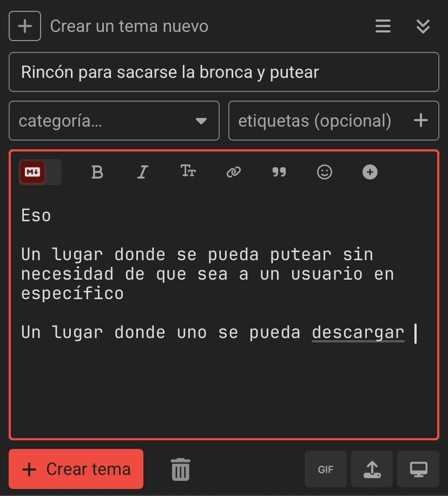Apply italic formatting with the I icon

click(x=142, y=172)
